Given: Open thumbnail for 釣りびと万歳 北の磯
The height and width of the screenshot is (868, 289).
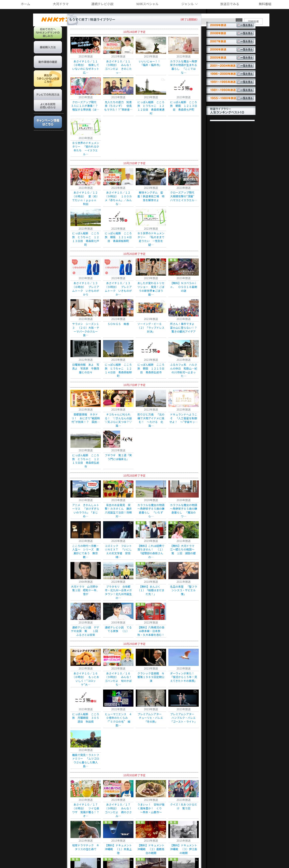Looking at the screenshot, I should pyautogui.click(x=151, y=399).
